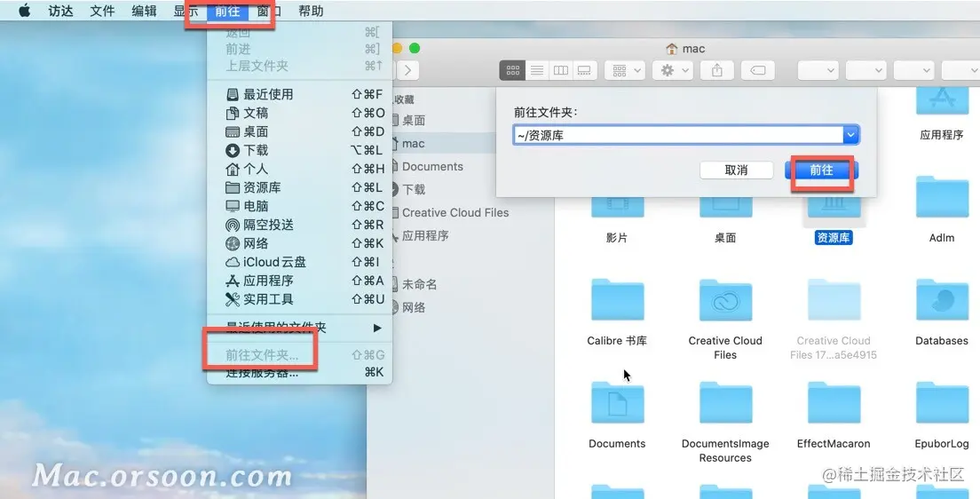Viewport: 980px width, 499px height.
Task: Click the 网络 globe icon in menu
Action: (x=233, y=243)
